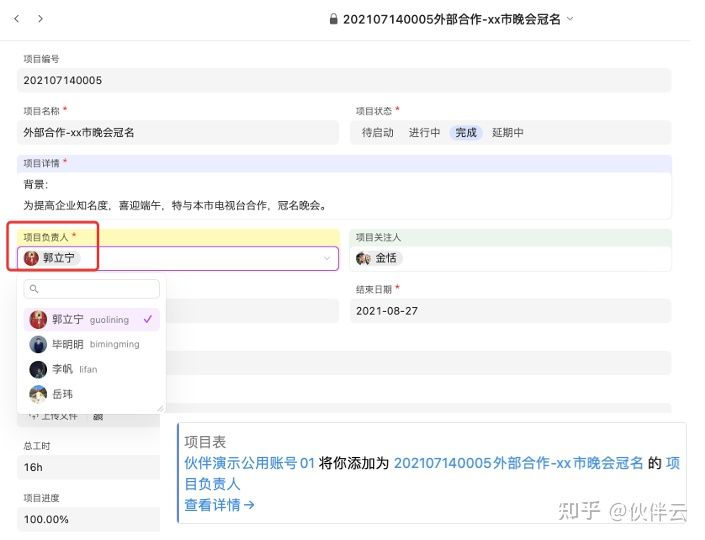
Task: Set project status to 待启动
Action: click(x=378, y=133)
